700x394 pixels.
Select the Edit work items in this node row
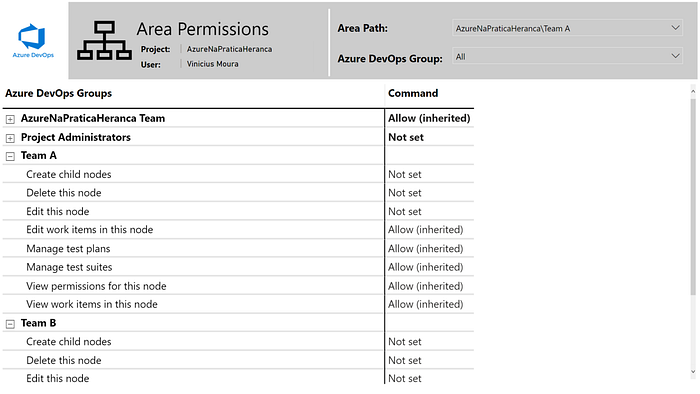pyautogui.click(x=238, y=229)
